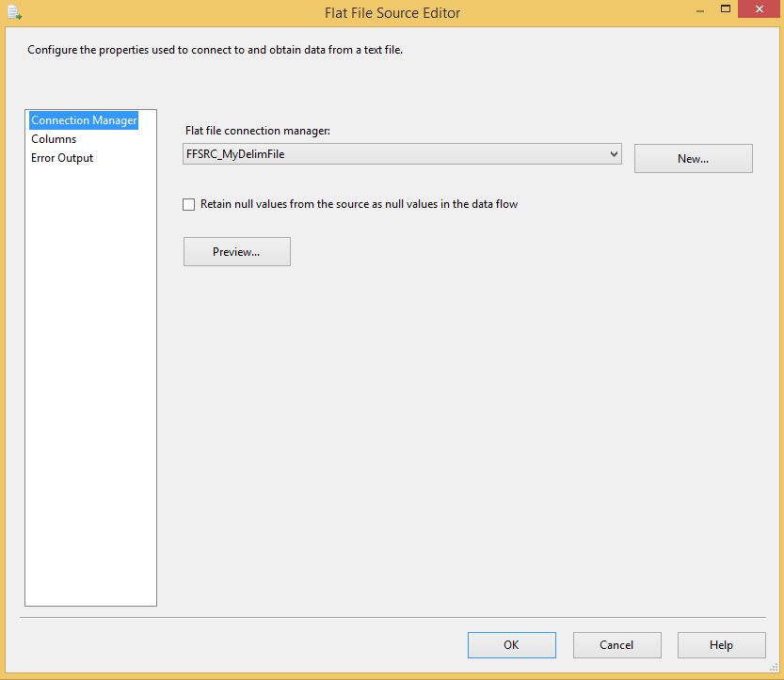Close the Flat File Source Editor dialog
The width and height of the screenshot is (784, 680).
point(759,9)
